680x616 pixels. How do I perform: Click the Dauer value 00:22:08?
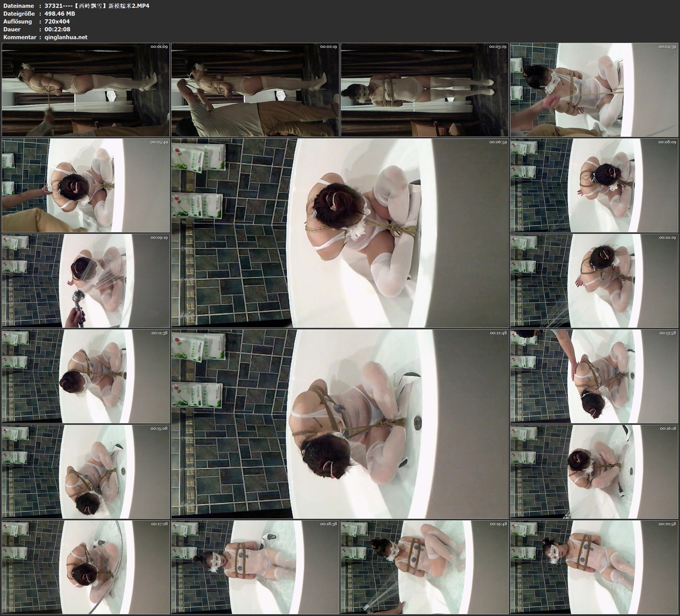tap(57, 29)
